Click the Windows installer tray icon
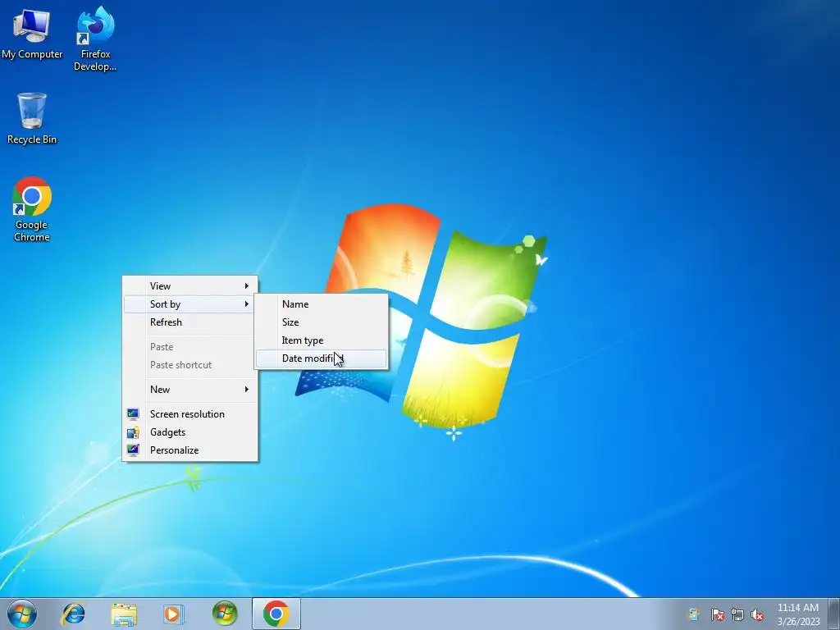 pyautogui.click(x=694, y=614)
